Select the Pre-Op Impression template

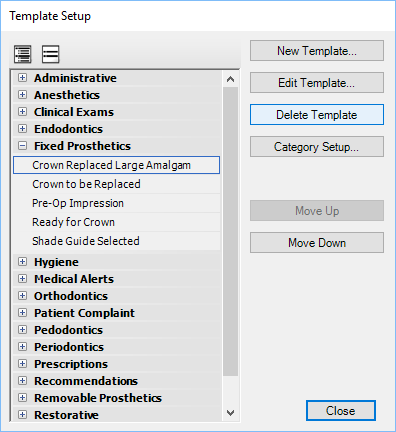pos(117,203)
